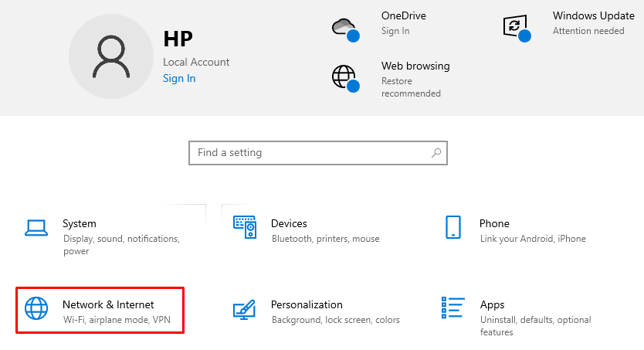The image size is (644, 350).
Task: Click the Sign In link under Local Account
Action: pyautogui.click(x=179, y=78)
